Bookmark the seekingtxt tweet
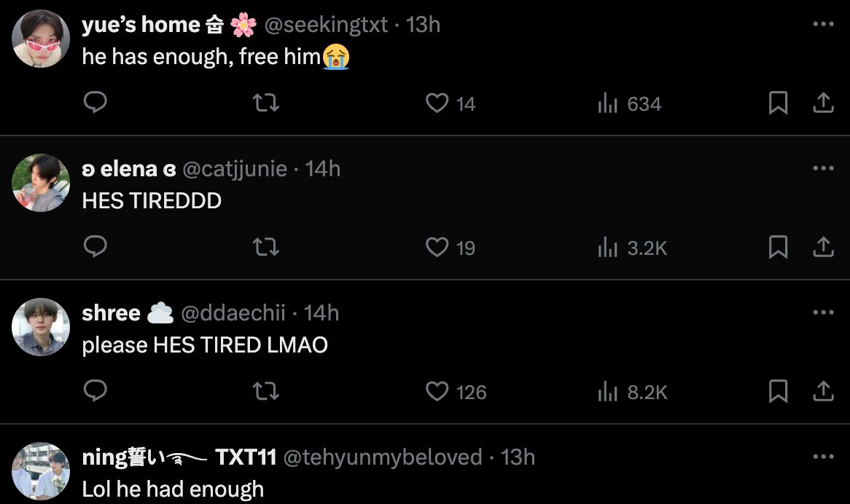The width and height of the screenshot is (850, 504). click(x=778, y=103)
